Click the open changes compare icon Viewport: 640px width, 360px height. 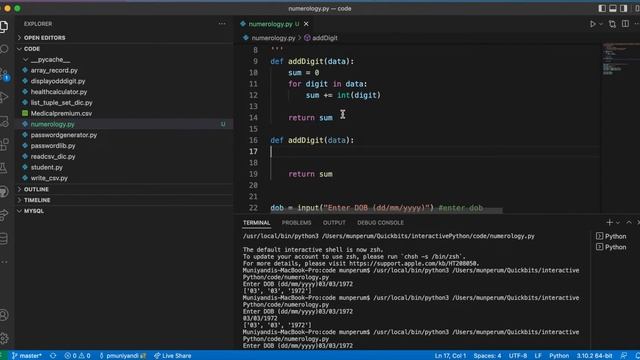click(612, 24)
